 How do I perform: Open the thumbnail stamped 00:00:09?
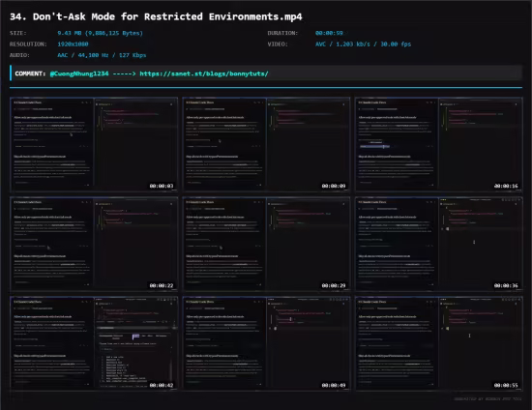coord(266,144)
